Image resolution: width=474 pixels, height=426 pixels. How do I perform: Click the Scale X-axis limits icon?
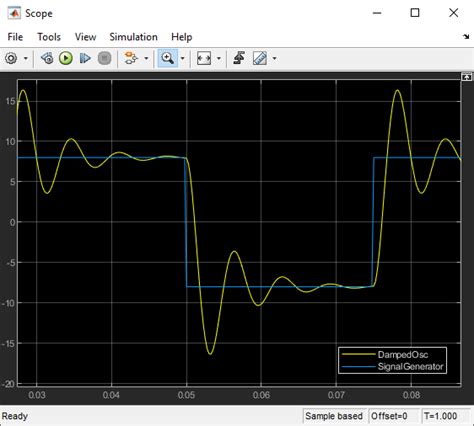[204, 58]
